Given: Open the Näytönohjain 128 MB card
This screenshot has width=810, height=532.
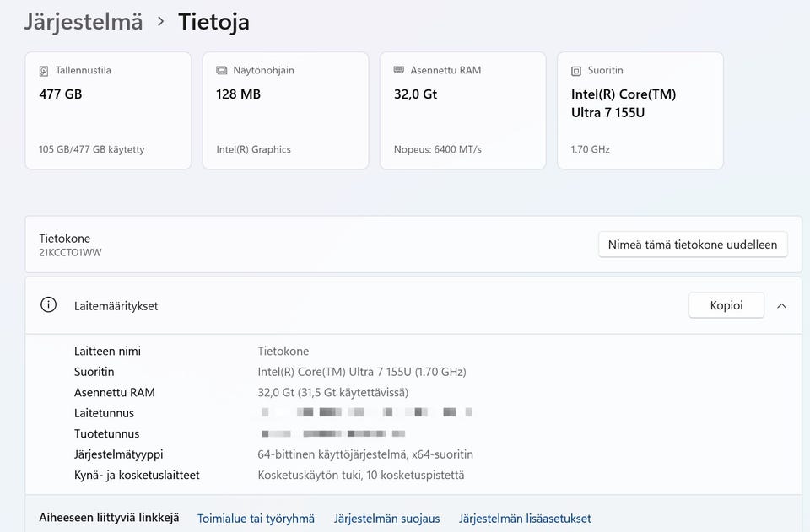Looking at the screenshot, I should point(285,110).
